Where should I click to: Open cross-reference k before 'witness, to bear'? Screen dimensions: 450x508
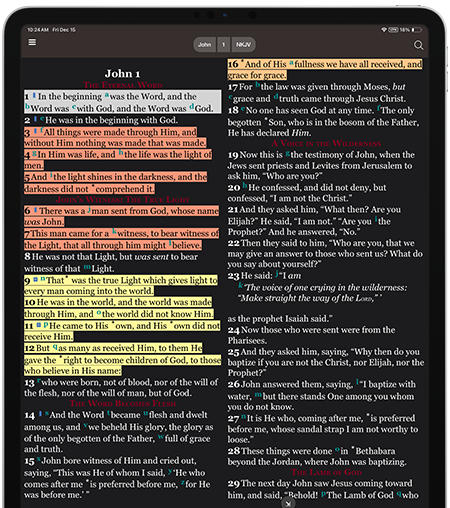pos(114,231)
